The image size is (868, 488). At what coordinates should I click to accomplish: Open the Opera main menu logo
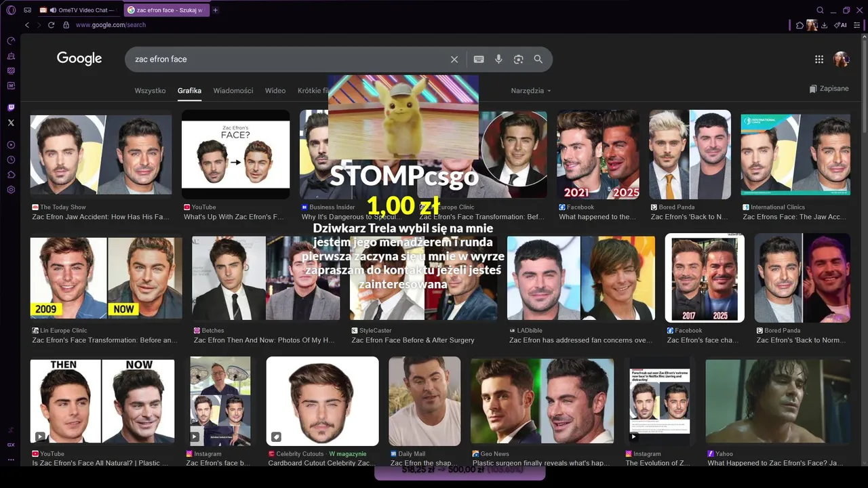point(11,10)
